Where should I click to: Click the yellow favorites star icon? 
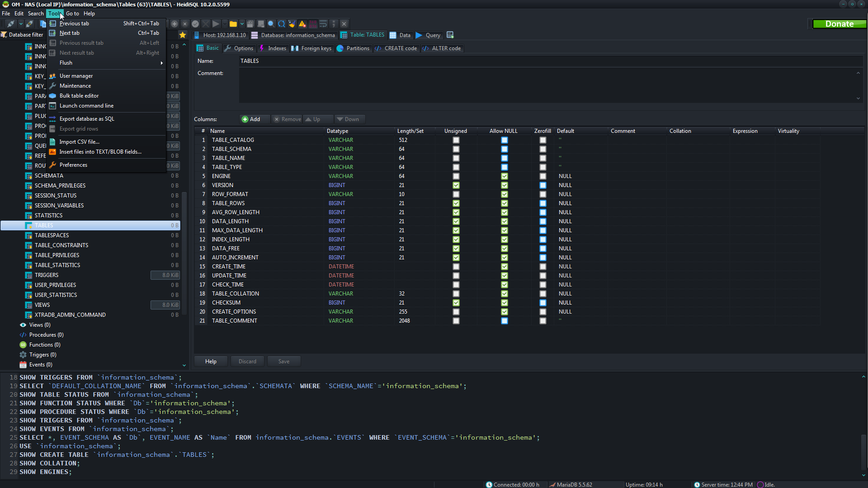pos(183,35)
